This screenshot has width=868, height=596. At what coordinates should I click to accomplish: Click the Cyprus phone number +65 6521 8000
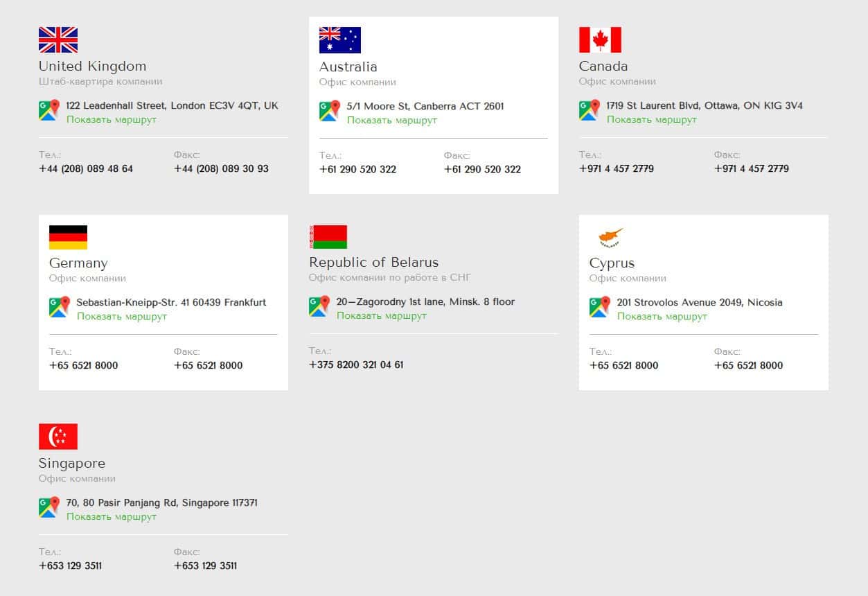(x=623, y=365)
